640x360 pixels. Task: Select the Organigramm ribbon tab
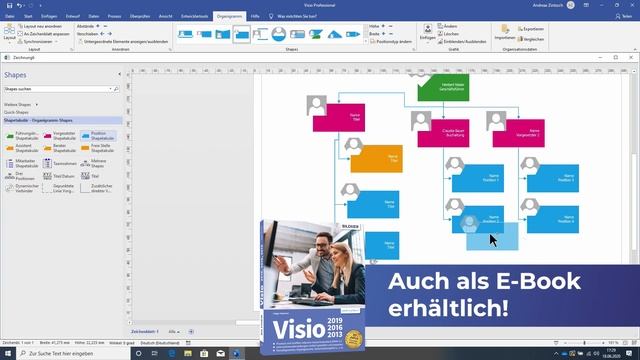(229, 16)
